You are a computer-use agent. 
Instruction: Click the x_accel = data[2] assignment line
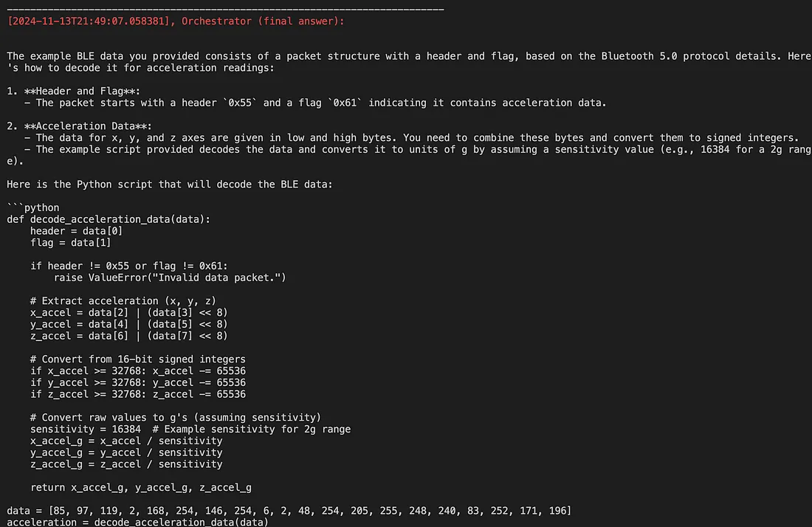[129, 313]
